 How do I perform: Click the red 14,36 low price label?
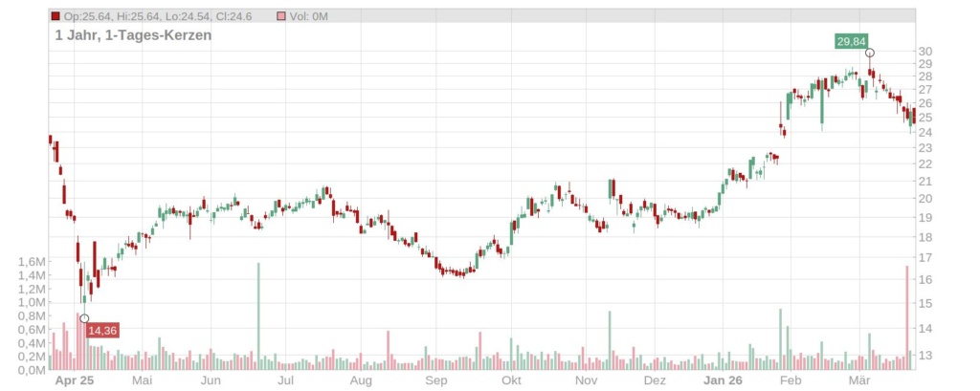coord(102,331)
